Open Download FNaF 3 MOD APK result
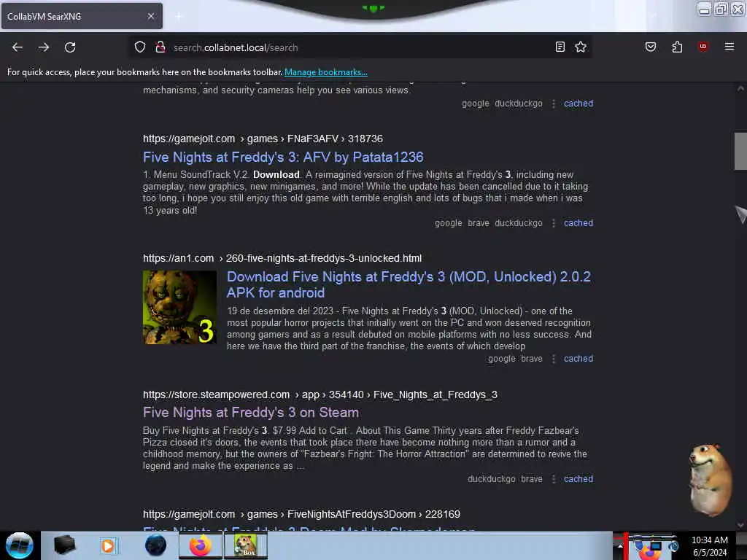This screenshot has width=747, height=560. tap(409, 284)
